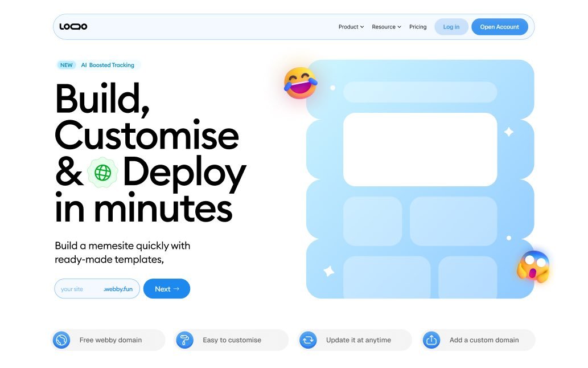
Task: Click the shocked screaming emoji
Action: [533, 267]
